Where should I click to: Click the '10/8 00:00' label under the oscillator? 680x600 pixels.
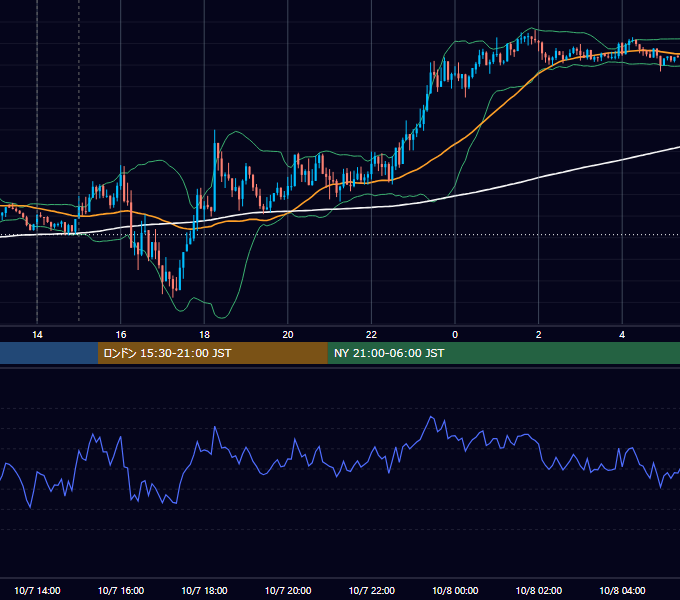(x=455, y=590)
